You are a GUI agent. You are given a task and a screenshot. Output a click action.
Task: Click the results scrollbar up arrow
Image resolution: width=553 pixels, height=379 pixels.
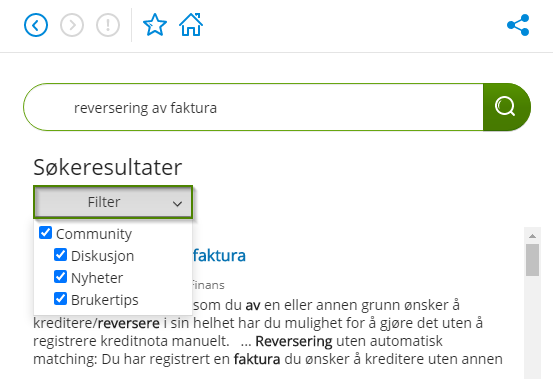coord(533,236)
